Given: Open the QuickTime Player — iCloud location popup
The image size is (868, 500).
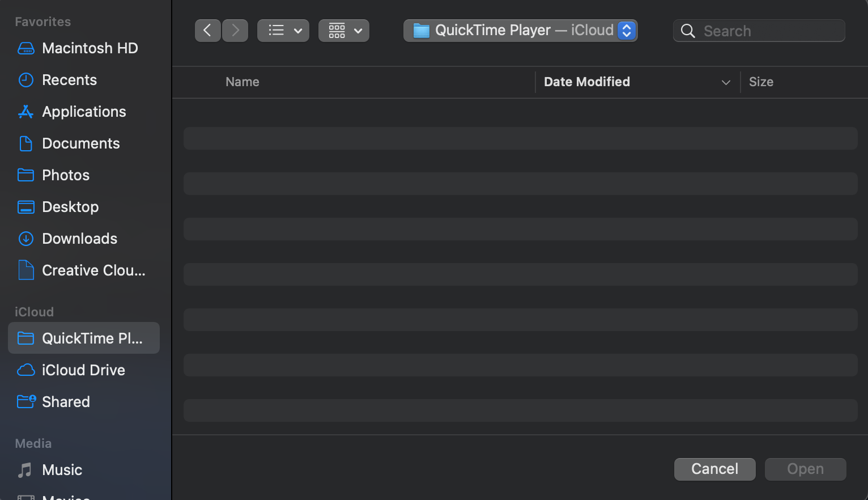Looking at the screenshot, I should [521, 31].
